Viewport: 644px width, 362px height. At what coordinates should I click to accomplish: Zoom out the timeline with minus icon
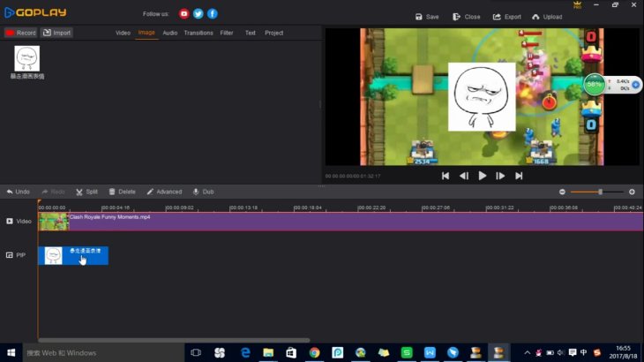(x=562, y=192)
